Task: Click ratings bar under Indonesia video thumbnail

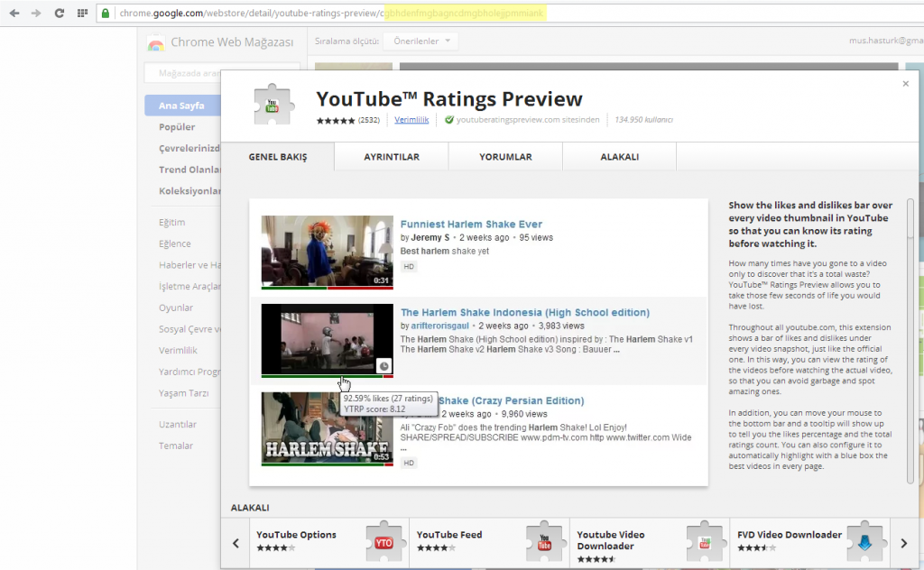Action: 327,376
